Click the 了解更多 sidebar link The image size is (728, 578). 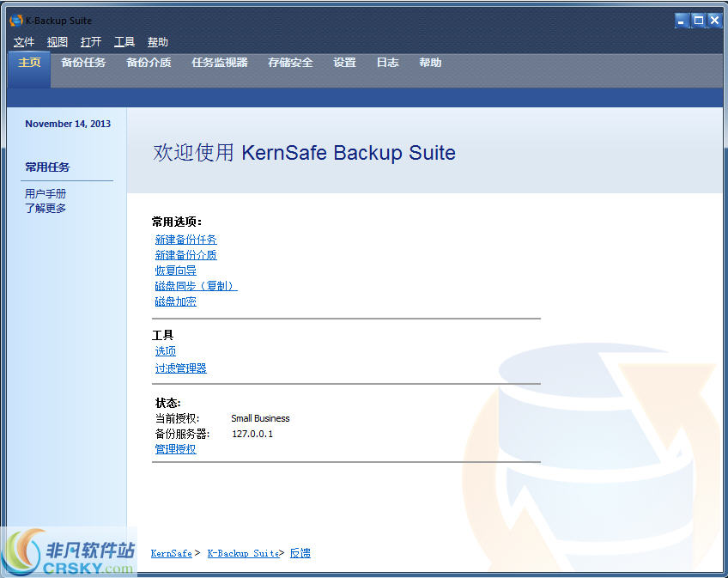coord(45,208)
